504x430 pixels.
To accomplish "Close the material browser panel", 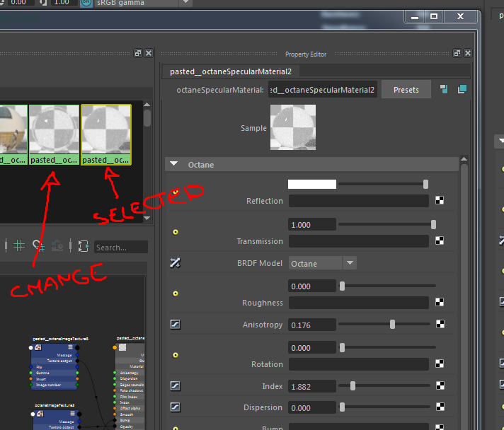I will pos(149,53).
